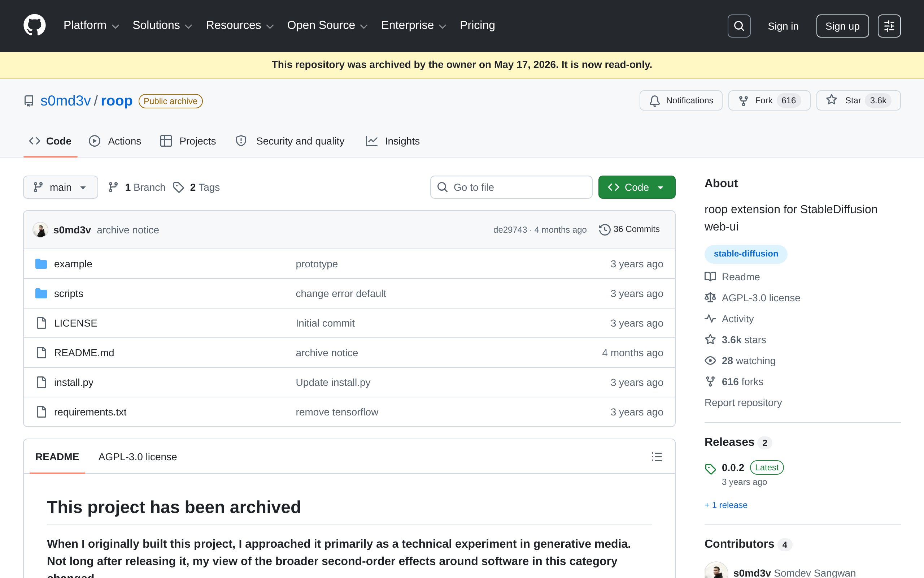Click the Sign in link
Image resolution: width=924 pixels, height=578 pixels.
click(783, 26)
